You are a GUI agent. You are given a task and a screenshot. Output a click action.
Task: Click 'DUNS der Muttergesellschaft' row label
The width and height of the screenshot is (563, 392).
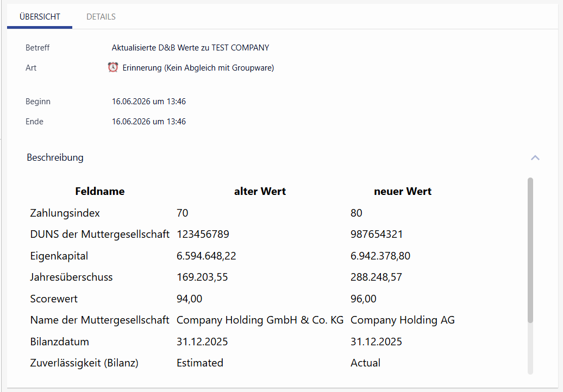pyautogui.click(x=100, y=234)
